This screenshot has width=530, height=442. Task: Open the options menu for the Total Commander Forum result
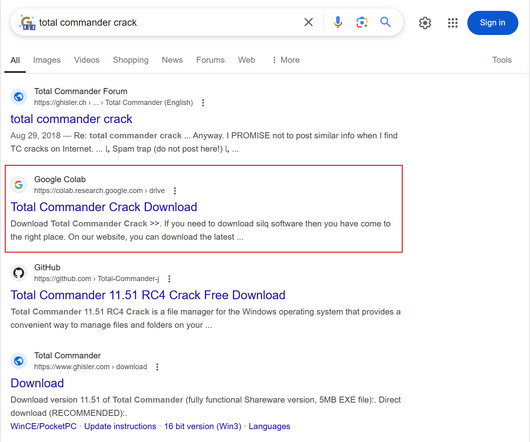click(203, 103)
